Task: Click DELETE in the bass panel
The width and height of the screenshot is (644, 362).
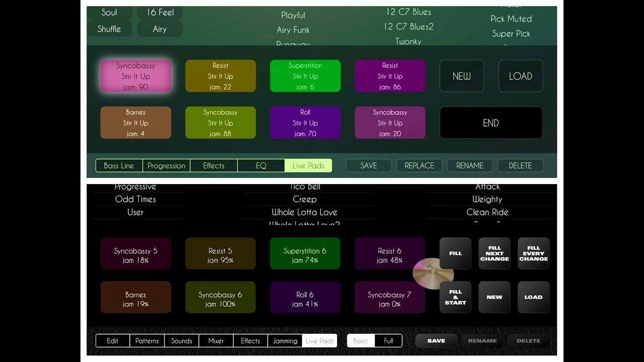Action: 521,165
